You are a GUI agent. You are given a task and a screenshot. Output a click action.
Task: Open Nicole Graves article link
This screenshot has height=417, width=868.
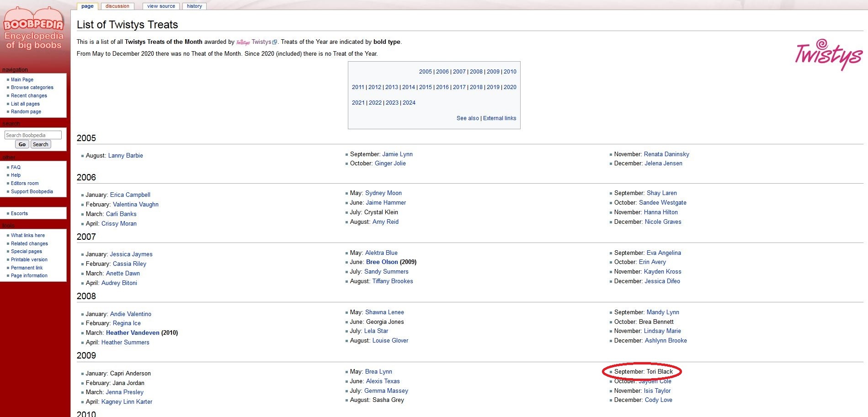click(x=663, y=222)
